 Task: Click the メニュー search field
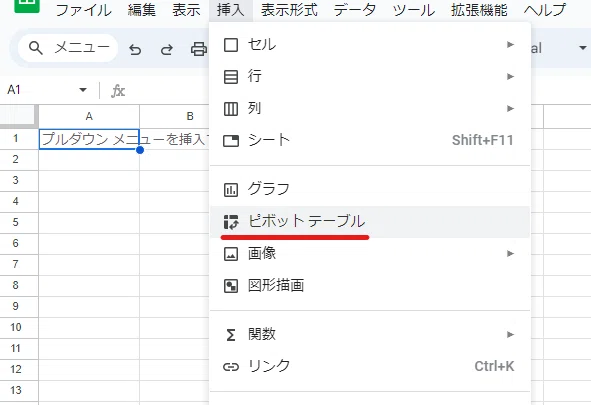(68, 48)
